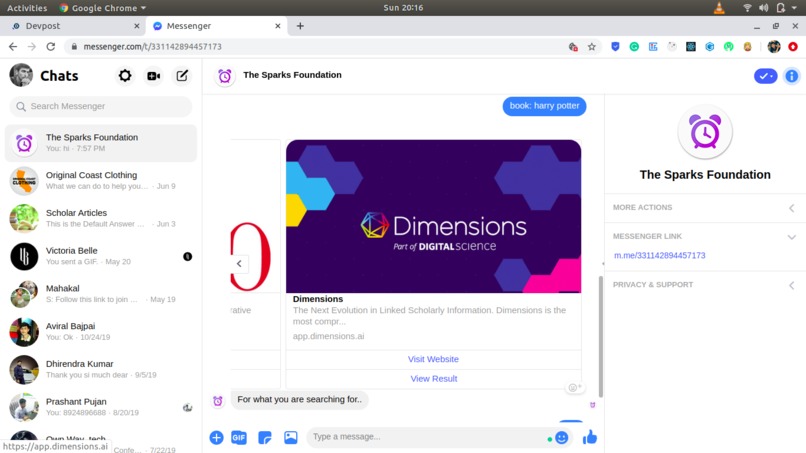Viewport: 806px width, 453px height.
Task: Send a thumbs-up like
Action: [x=590, y=437]
